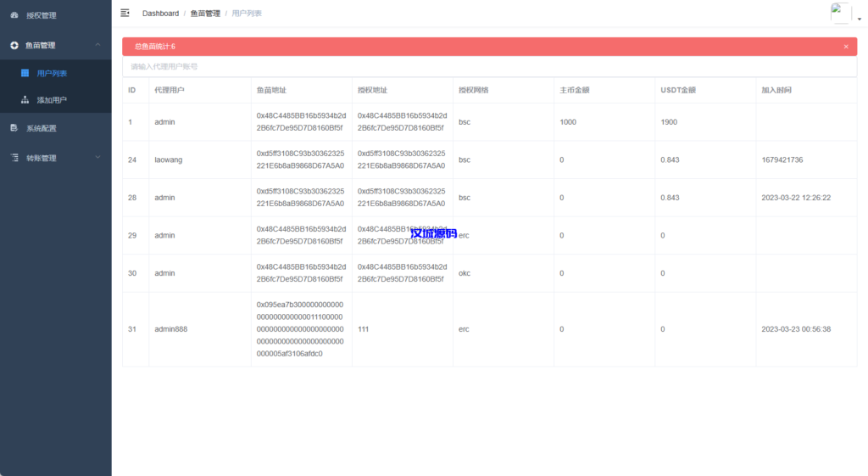Screen dimensions: 868x476
Task: Click the 总鱼苗统计:6 alert text
Action: (155, 47)
